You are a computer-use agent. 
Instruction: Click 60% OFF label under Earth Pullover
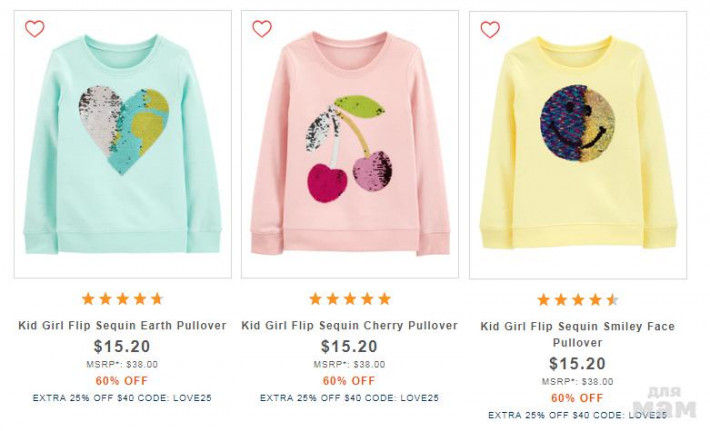122,381
